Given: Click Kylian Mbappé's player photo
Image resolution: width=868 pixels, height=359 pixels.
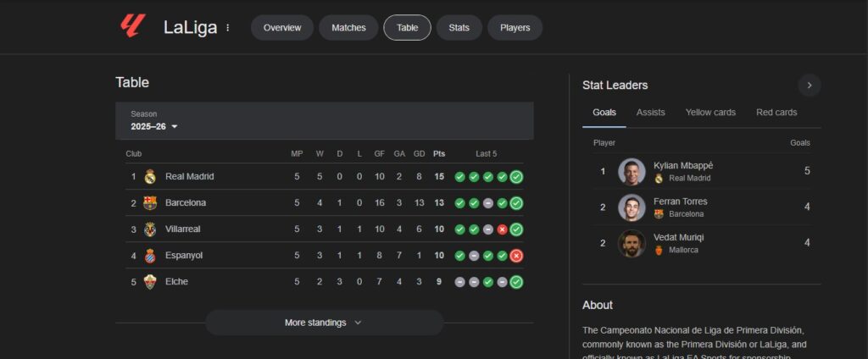Looking at the screenshot, I should [632, 172].
